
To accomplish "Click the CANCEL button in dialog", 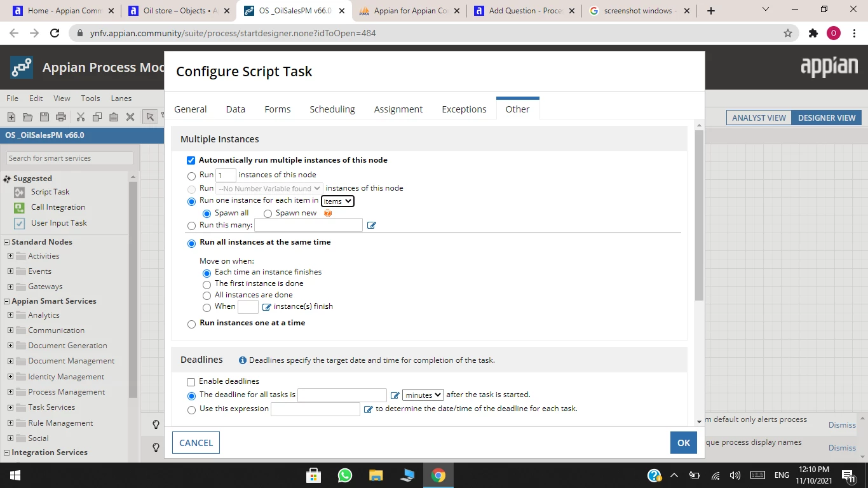I will (x=196, y=443).
